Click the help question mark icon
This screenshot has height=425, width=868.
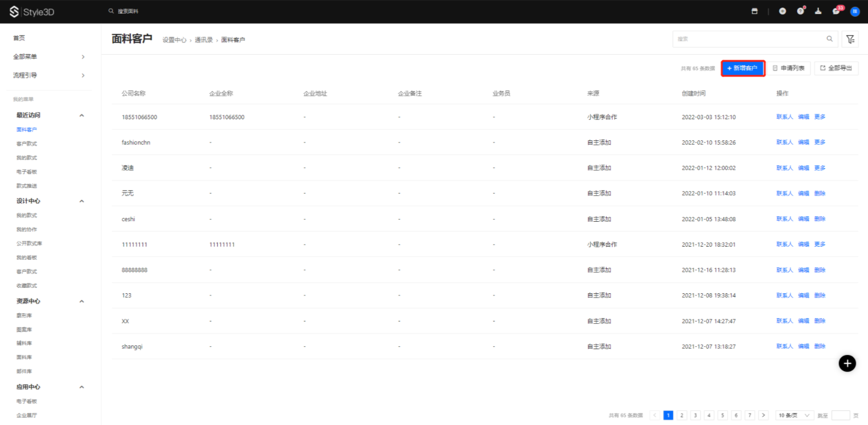tap(800, 11)
